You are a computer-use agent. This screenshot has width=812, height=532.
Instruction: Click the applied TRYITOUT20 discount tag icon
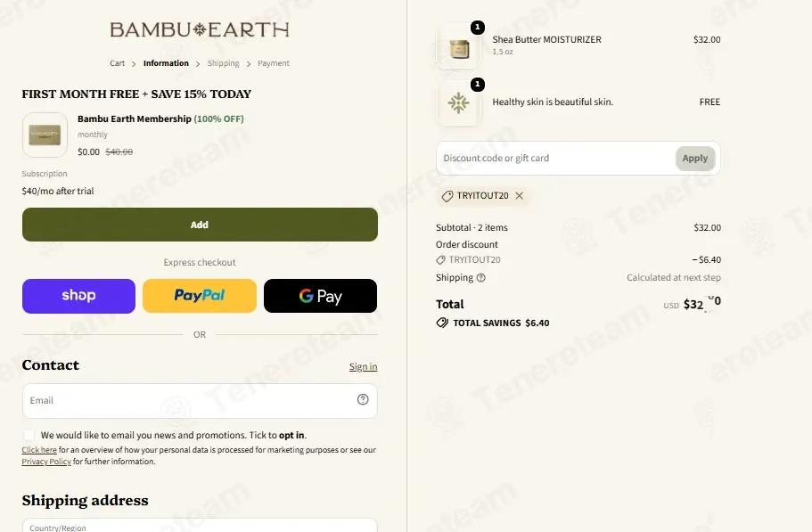pyautogui.click(x=447, y=196)
